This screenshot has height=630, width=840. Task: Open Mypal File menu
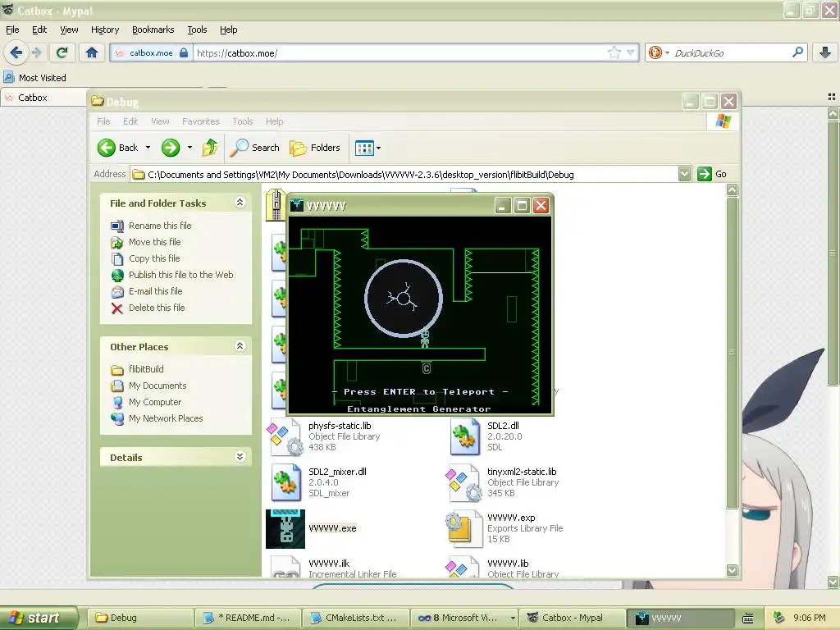click(x=12, y=30)
